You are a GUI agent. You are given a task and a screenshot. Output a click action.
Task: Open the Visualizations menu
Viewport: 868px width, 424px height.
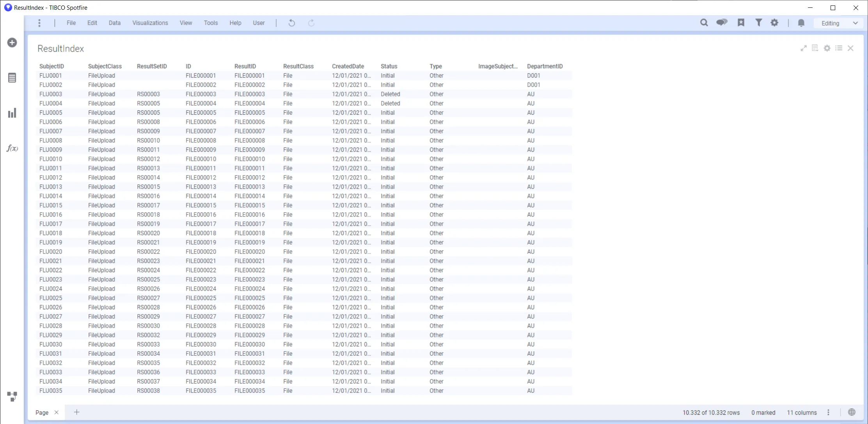(x=150, y=23)
